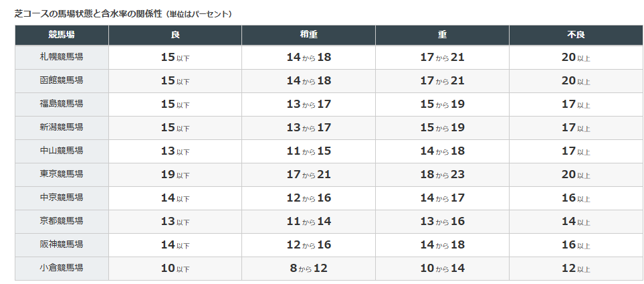The width and height of the screenshot is (644, 284).
Task: Select the 阪神競馬場 row label
Action: coord(62,244)
